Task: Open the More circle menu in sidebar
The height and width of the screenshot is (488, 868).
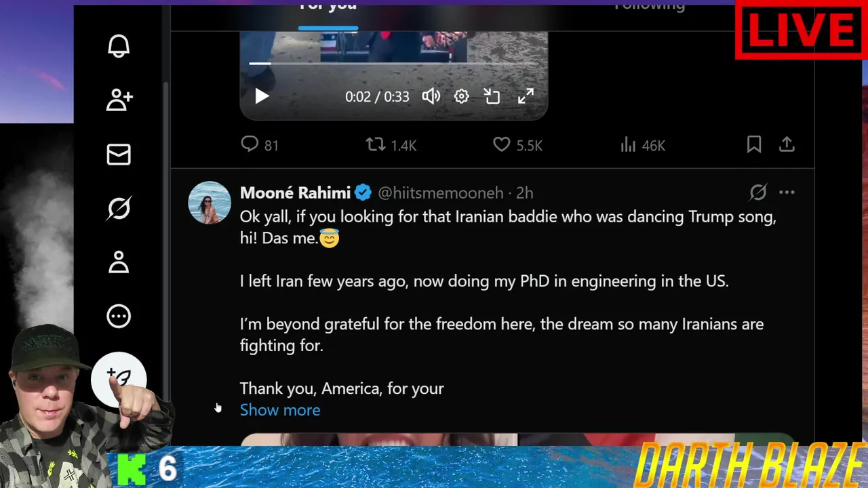Action: click(x=119, y=316)
